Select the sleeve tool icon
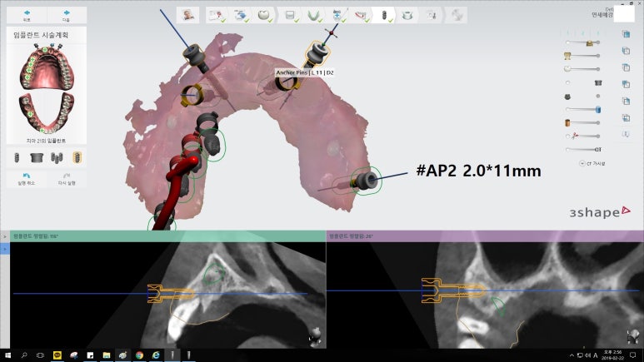644x362 pixels. click(36, 157)
